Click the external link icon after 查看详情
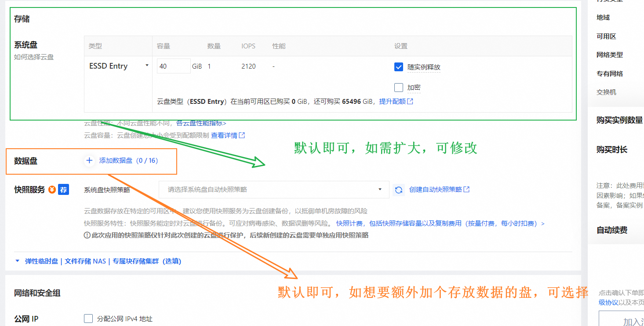644x326 pixels. (x=242, y=136)
